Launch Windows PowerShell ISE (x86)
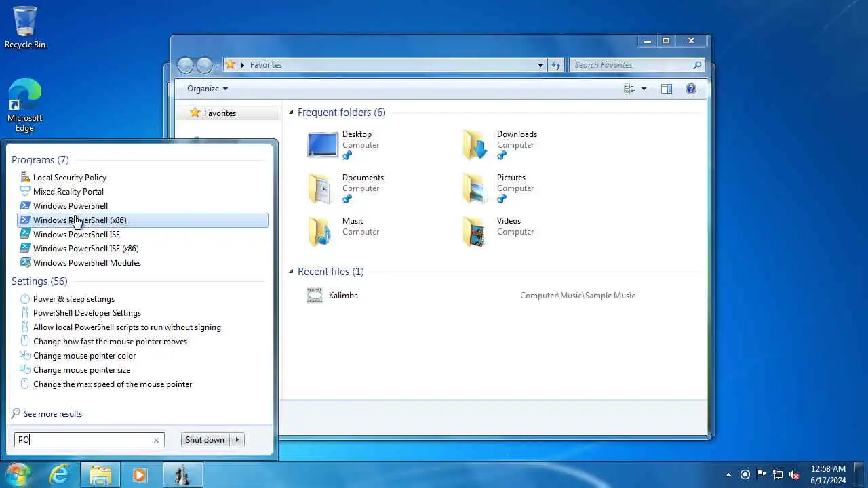The height and width of the screenshot is (488, 868). (x=142, y=249)
